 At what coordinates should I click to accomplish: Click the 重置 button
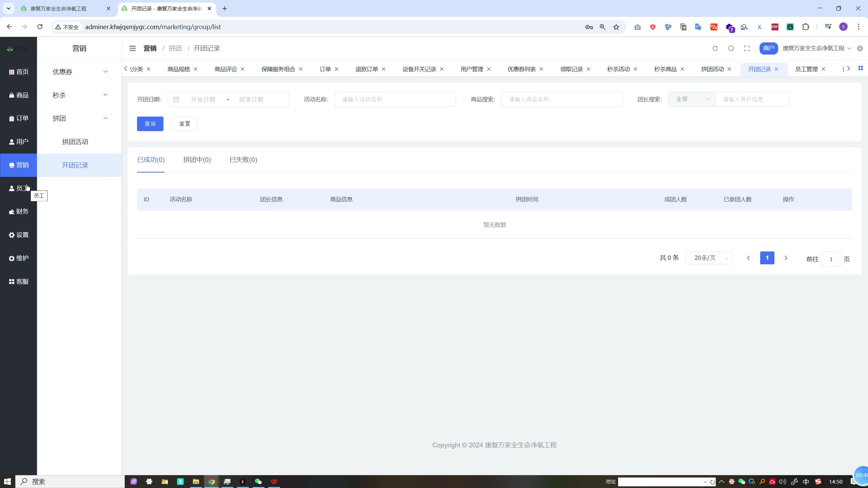pyautogui.click(x=184, y=124)
